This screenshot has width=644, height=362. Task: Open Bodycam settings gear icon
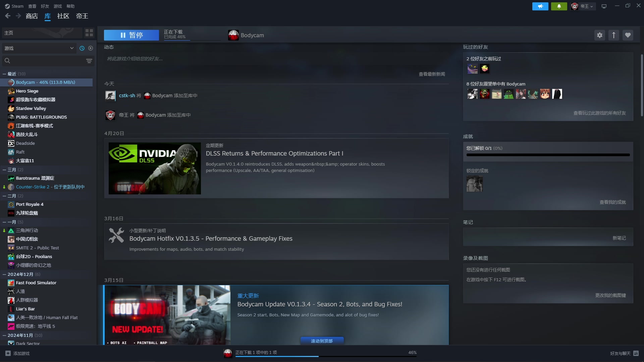click(x=600, y=35)
